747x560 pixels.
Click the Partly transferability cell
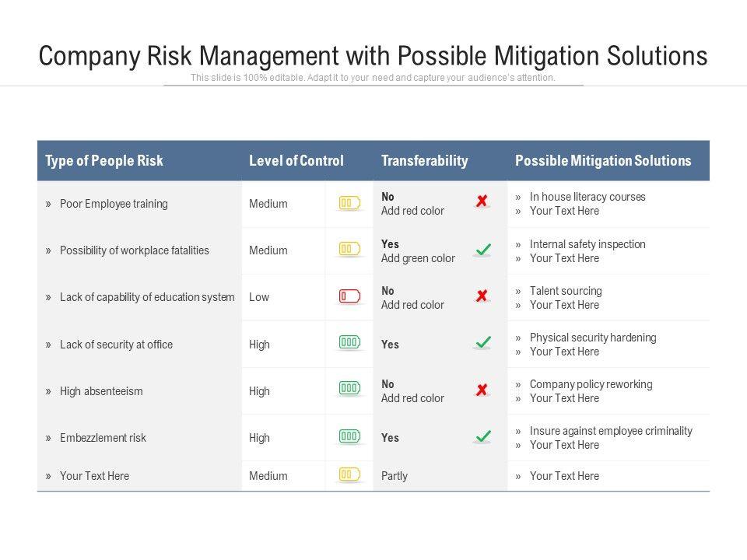(395, 476)
